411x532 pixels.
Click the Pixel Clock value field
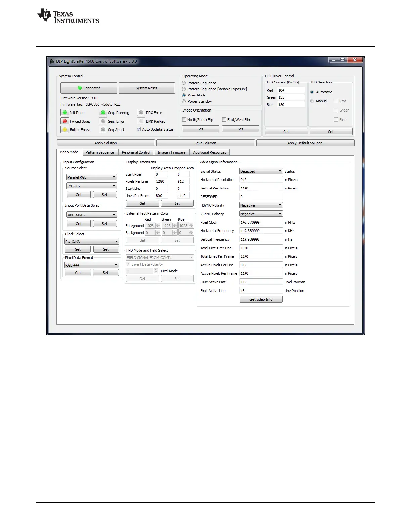coord(261,222)
